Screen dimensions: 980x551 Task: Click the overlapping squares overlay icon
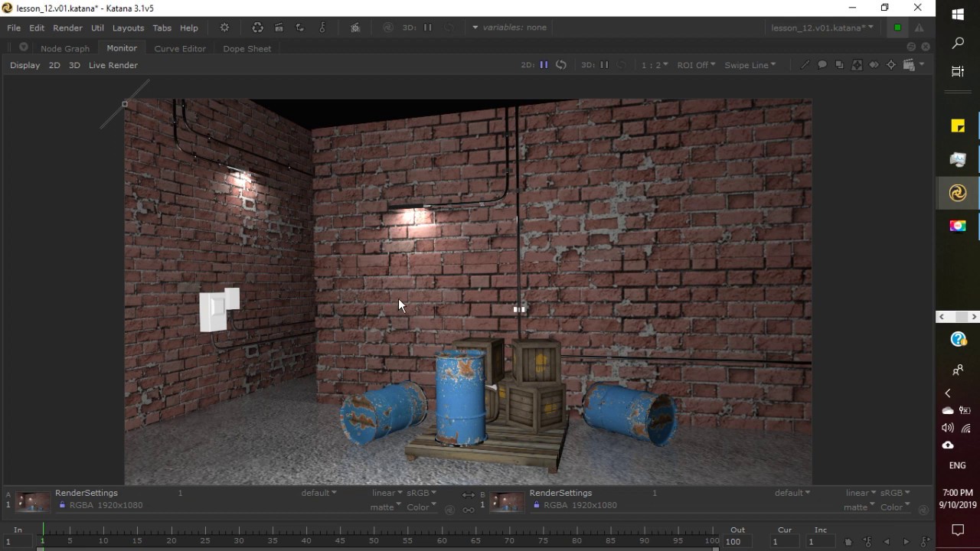839,65
